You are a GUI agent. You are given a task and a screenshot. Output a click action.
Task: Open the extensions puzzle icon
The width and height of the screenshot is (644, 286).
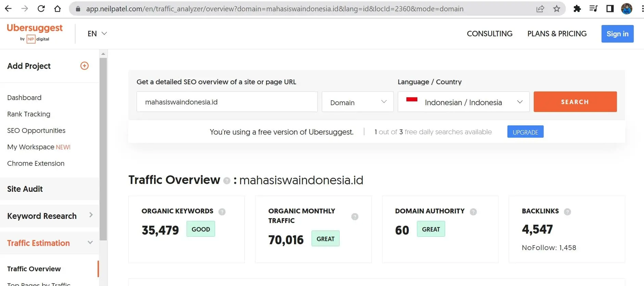tap(577, 9)
